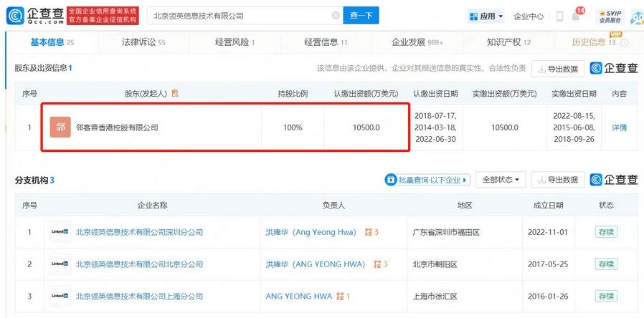Click LinkedIn logo of 深圳分公司 row
The image size is (644, 318).
(60, 232)
